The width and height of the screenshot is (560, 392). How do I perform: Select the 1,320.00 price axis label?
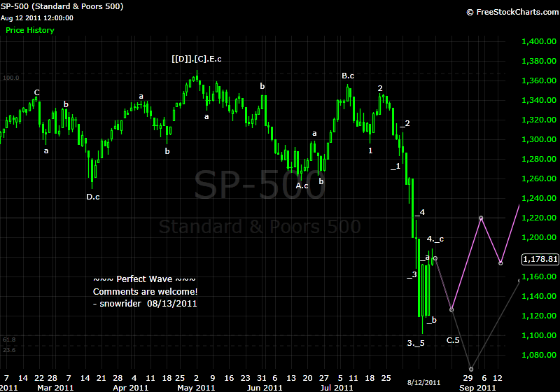[539, 120]
